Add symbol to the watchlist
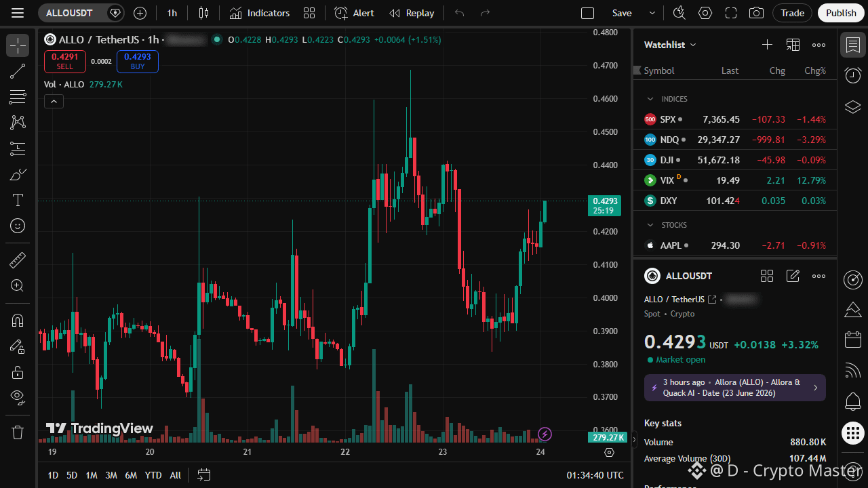Image resolution: width=868 pixels, height=488 pixels. (x=767, y=45)
